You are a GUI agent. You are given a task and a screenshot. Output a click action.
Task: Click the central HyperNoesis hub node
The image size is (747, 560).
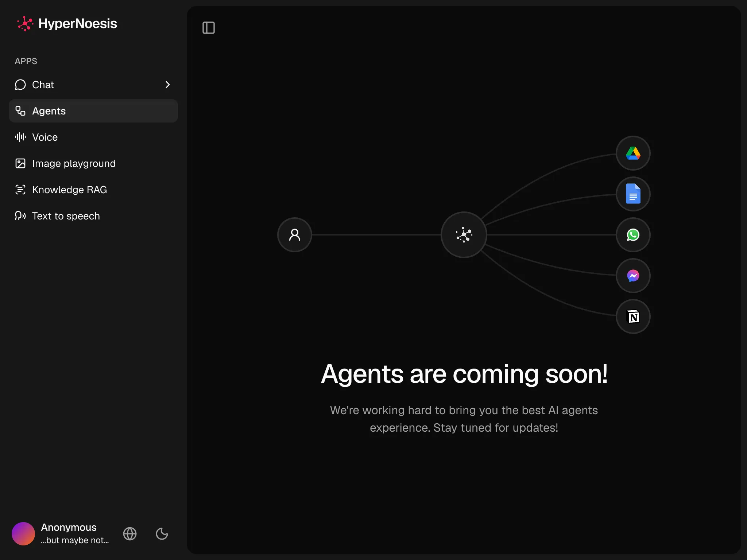coord(464,235)
